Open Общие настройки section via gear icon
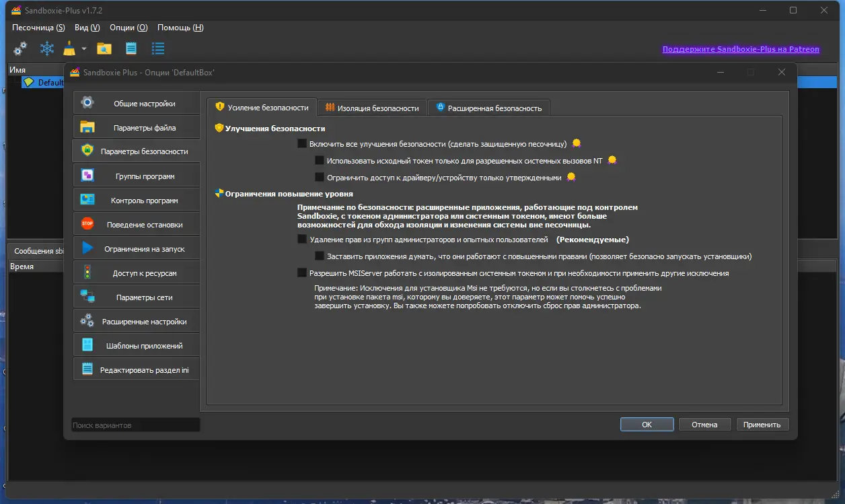The height and width of the screenshot is (504, 845). tap(87, 103)
